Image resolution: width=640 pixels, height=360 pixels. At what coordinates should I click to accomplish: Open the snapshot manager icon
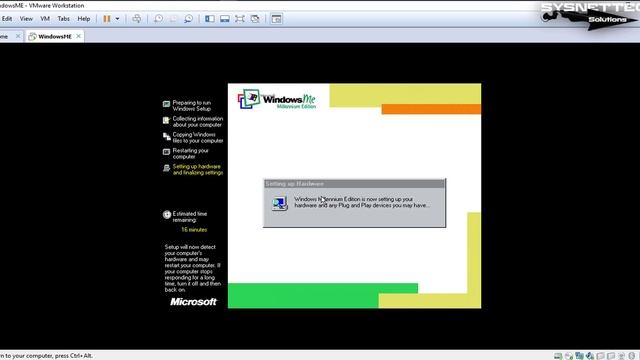click(188, 19)
